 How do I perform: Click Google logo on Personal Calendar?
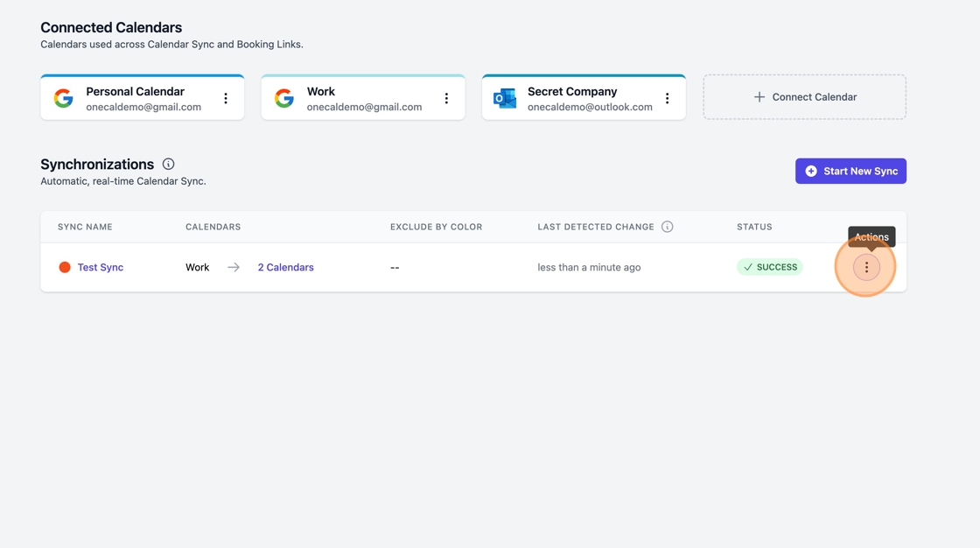point(64,98)
